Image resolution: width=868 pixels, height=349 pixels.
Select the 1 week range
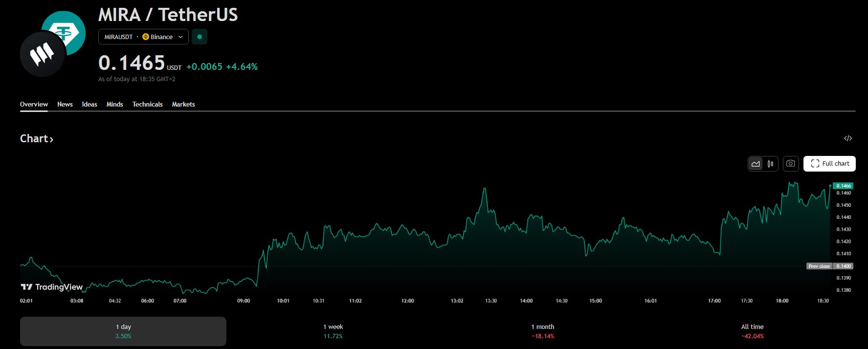pos(333,331)
